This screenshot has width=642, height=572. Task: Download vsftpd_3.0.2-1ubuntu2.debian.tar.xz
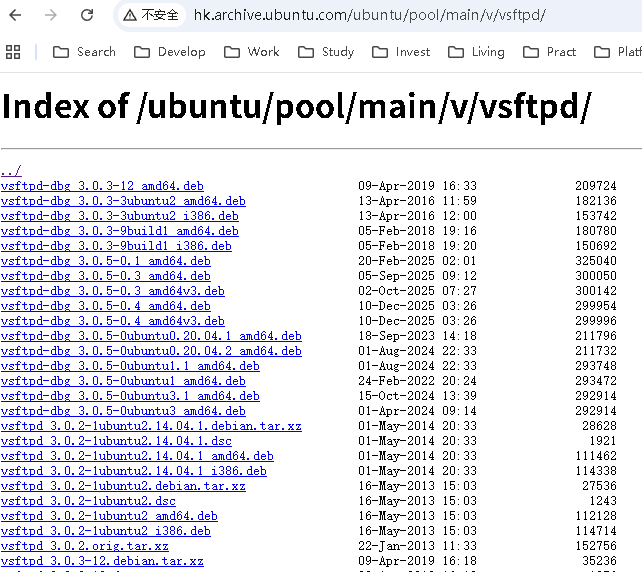(x=123, y=486)
